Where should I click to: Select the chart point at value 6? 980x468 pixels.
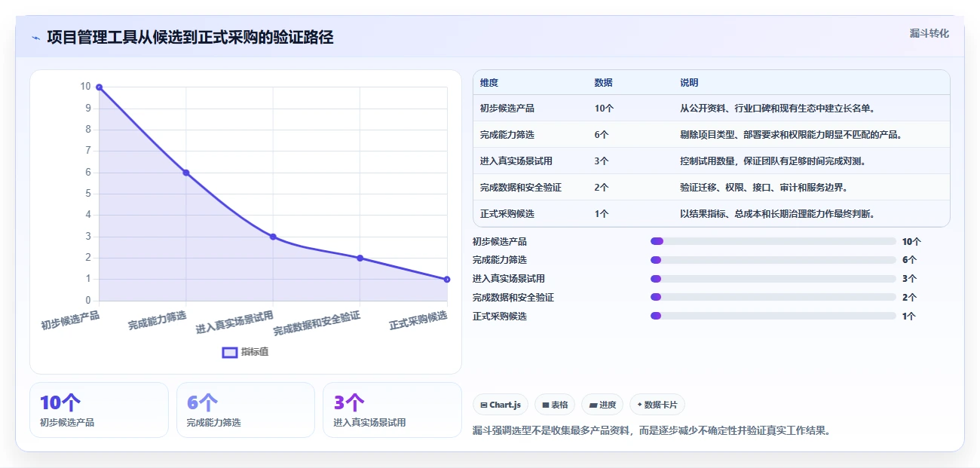point(186,173)
